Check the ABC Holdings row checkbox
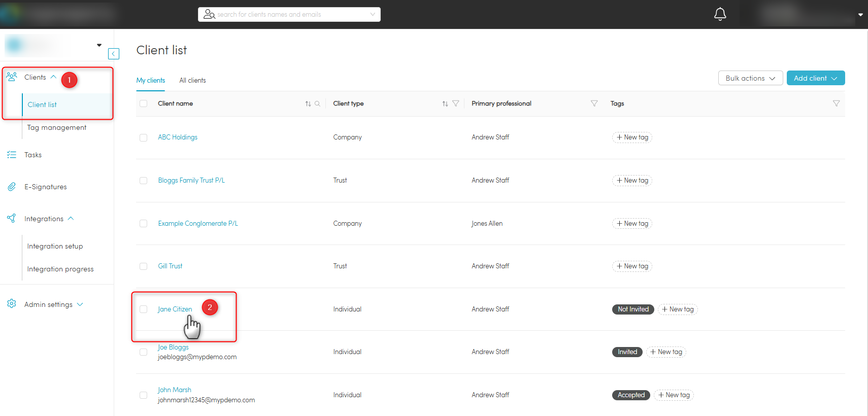The width and height of the screenshot is (868, 416). click(x=144, y=137)
